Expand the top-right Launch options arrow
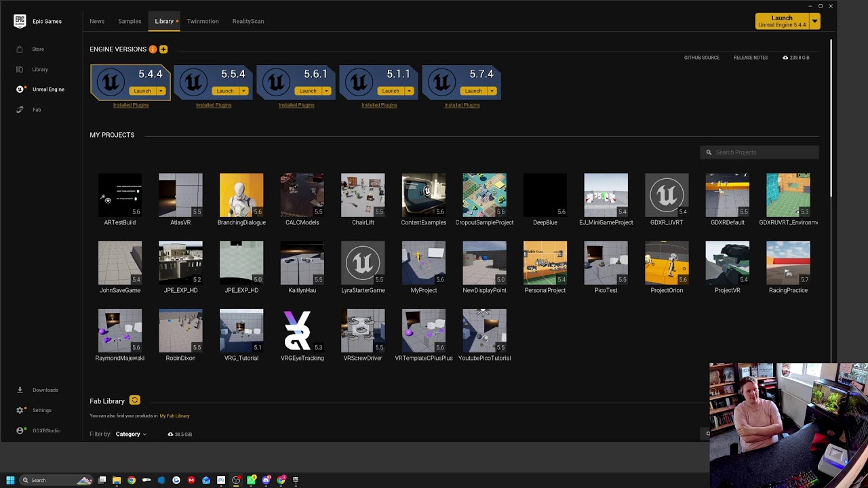 coord(815,21)
